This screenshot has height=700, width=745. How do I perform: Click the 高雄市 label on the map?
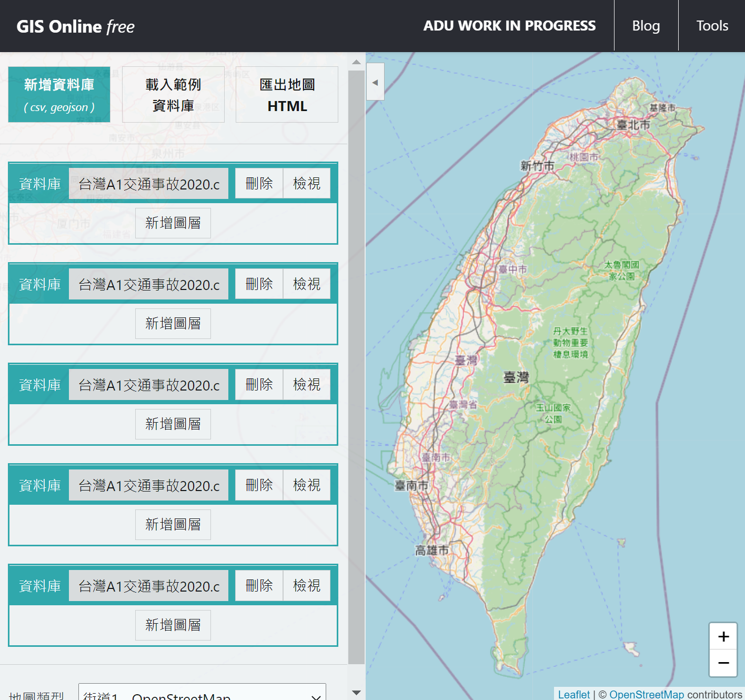(x=432, y=551)
